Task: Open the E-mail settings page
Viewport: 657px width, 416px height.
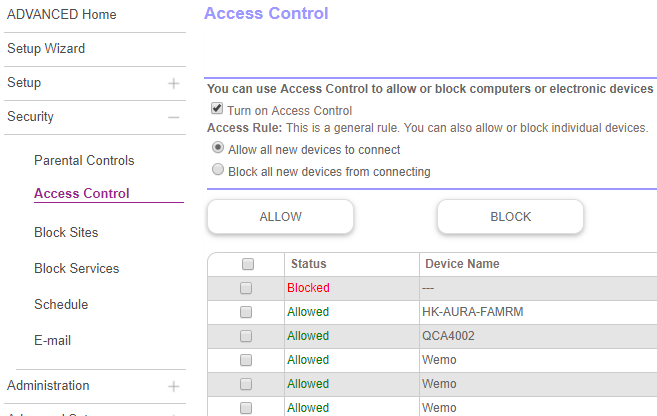Action: pyautogui.click(x=52, y=341)
